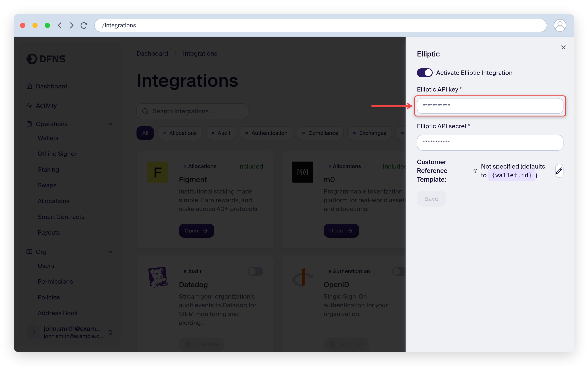Screen dimensions: 588x366
Task: Click the Save button in Elliptic panel
Action: coord(431,199)
